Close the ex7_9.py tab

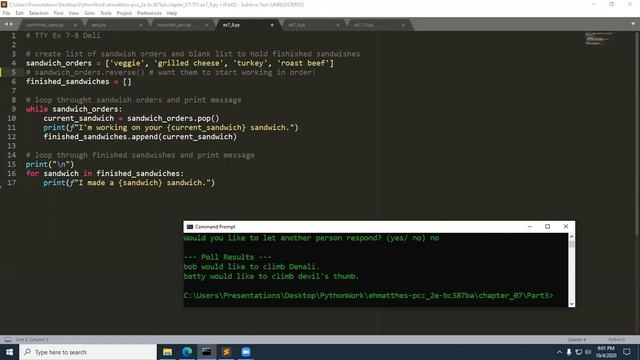coord(338,25)
